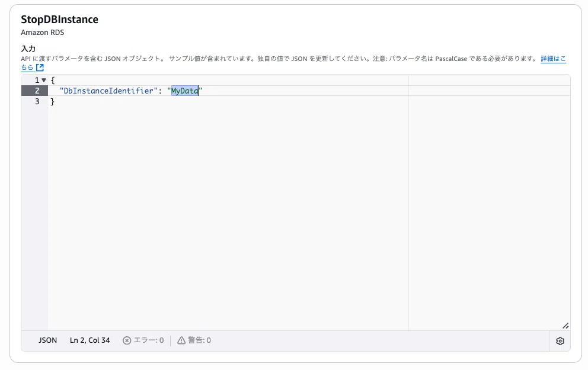Click the warning triangle icon 警告: 0

(x=181, y=340)
